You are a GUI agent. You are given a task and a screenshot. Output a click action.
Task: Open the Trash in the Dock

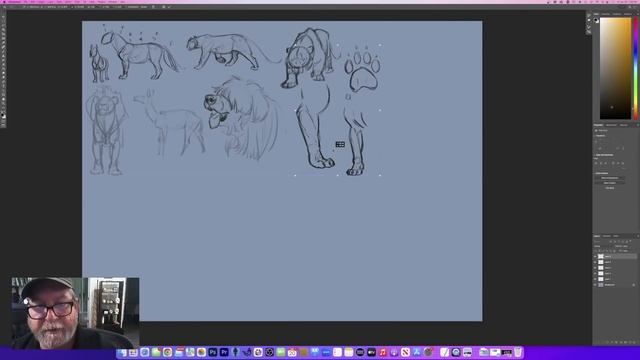518,352
